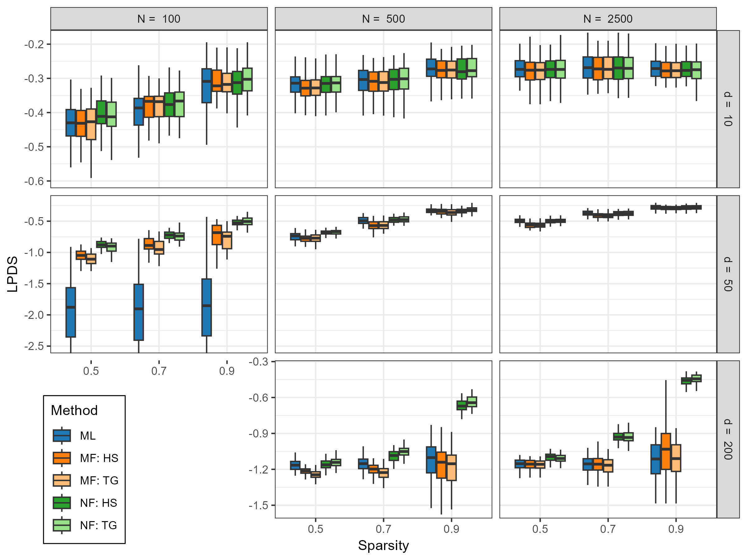Select the N = 500 facet header
Viewport: 747px width, 560px height.
tap(383, 19)
